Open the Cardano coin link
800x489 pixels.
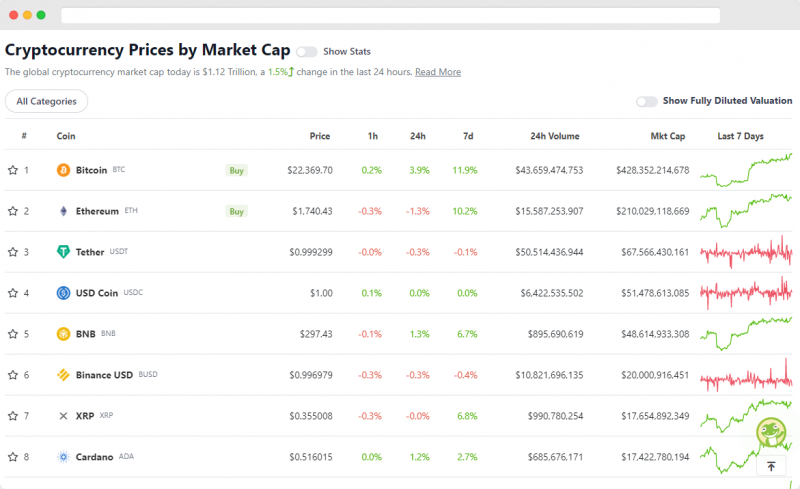click(94, 457)
